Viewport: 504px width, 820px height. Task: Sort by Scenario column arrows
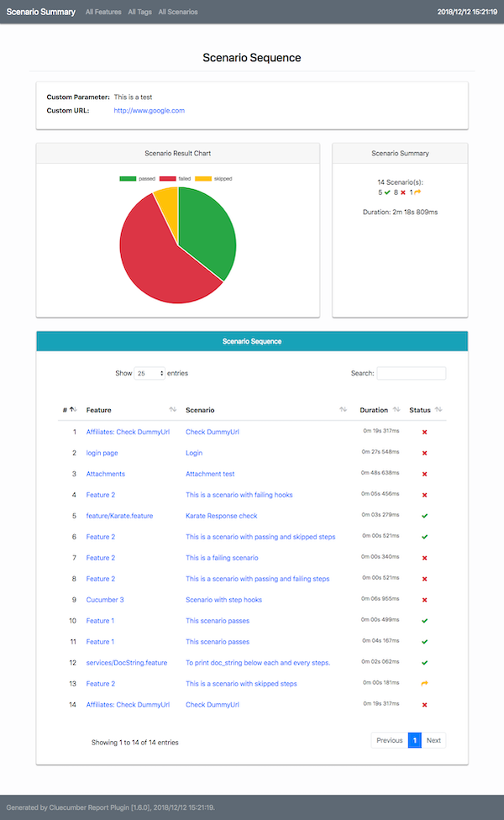click(343, 409)
